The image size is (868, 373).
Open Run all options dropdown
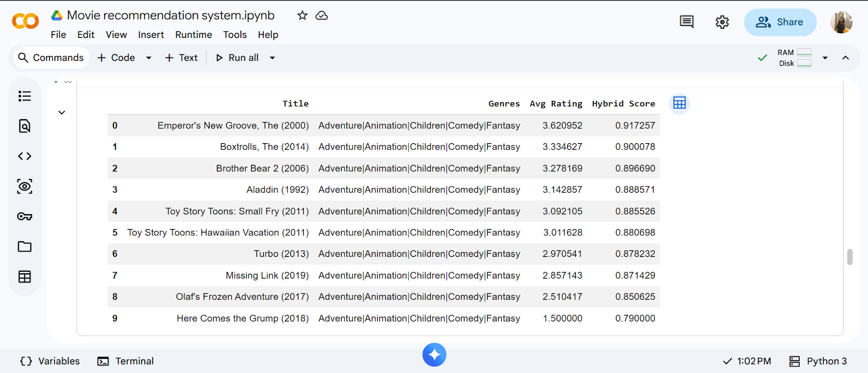click(272, 58)
